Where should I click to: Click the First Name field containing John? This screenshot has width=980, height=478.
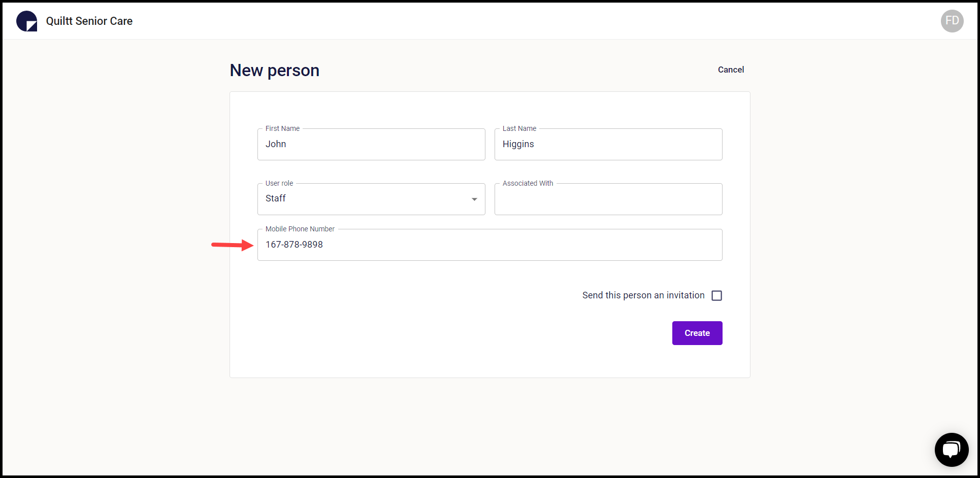[371, 144]
